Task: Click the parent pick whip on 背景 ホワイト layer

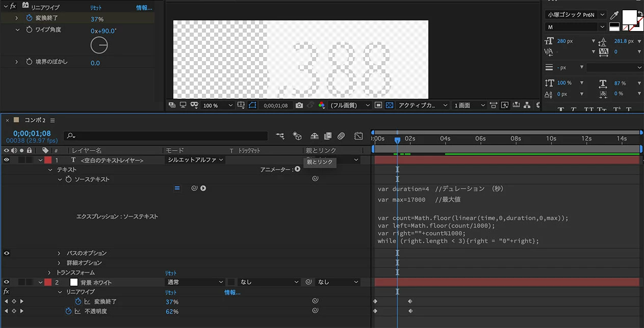Action: pyautogui.click(x=308, y=282)
